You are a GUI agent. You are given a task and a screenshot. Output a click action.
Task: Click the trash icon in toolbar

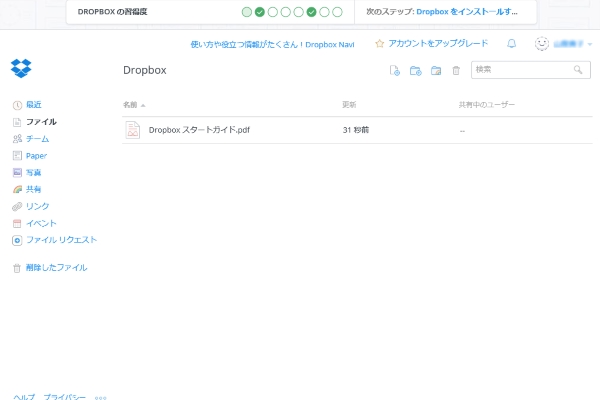456,70
